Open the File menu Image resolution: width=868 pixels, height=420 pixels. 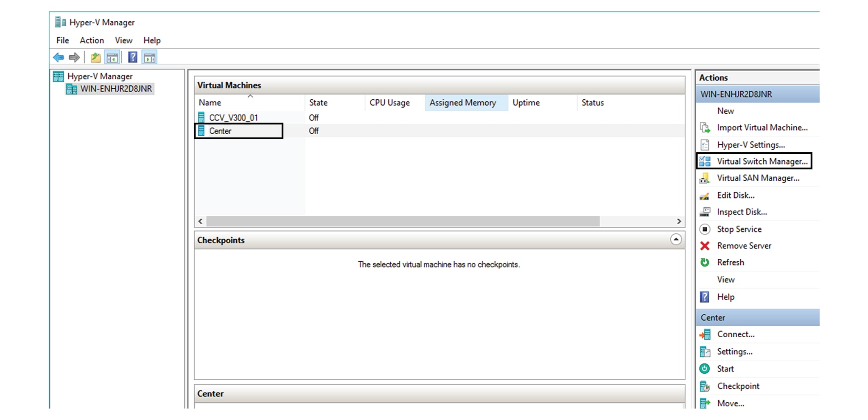click(63, 40)
